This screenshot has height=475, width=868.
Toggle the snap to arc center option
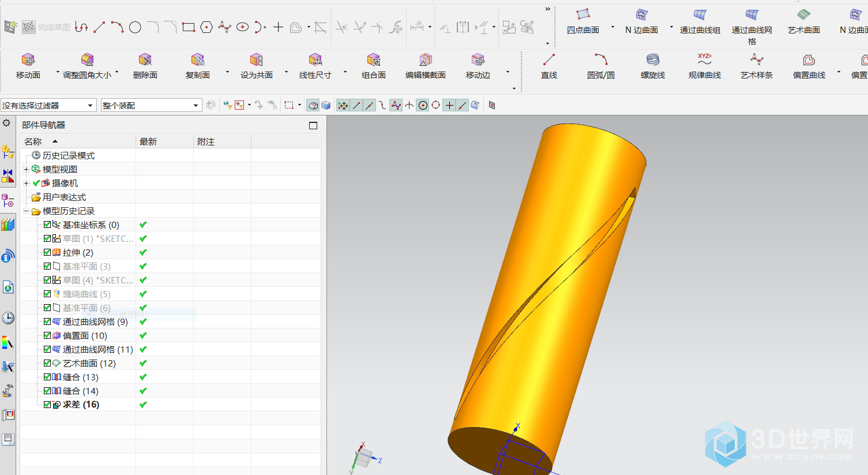coord(423,105)
